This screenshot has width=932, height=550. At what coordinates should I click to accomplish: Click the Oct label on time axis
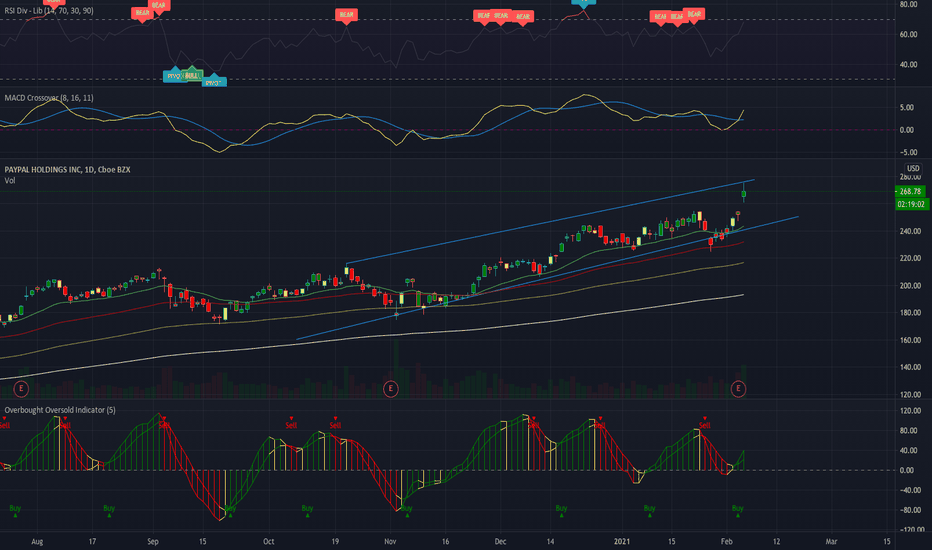click(x=269, y=541)
